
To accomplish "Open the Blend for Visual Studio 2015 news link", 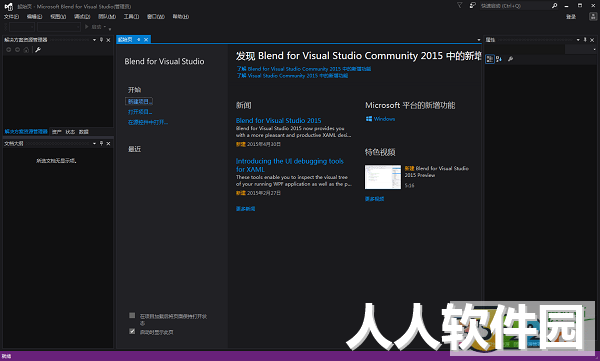I will (279, 121).
